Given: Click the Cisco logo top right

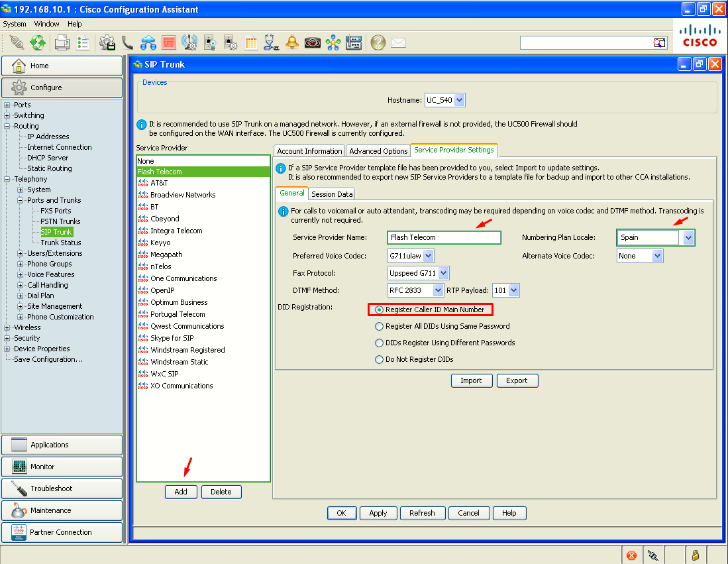Looking at the screenshot, I should (x=700, y=36).
